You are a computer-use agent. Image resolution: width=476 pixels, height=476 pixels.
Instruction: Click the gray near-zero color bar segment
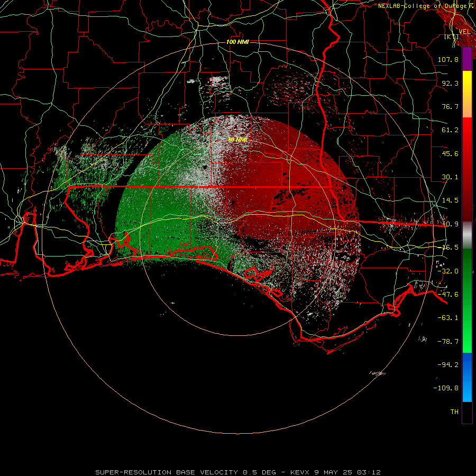(467, 235)
